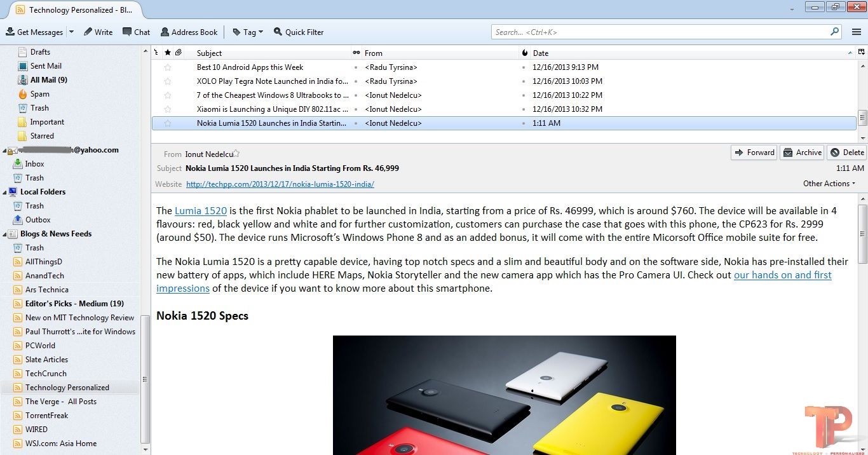Viewport: 868px width, 455px height.
Task: Collapse the Blogs & News Feeds tree
Action: tap(4, 234)
